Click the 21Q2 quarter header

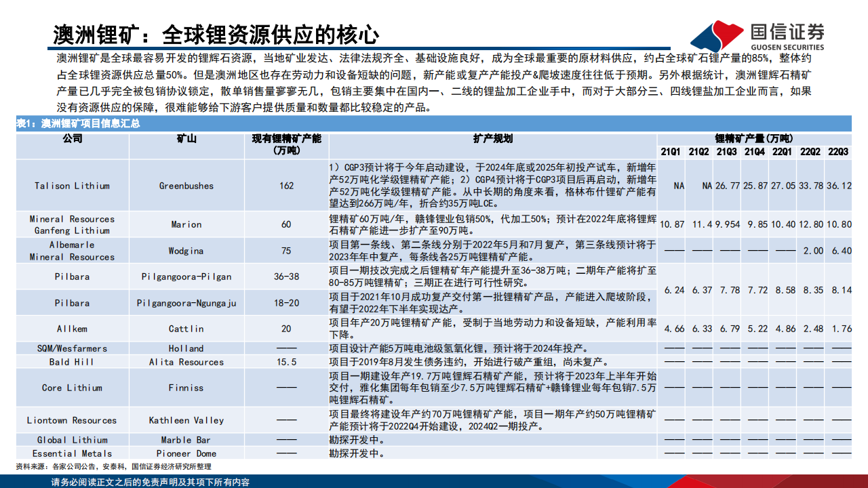tap(698, 152)
